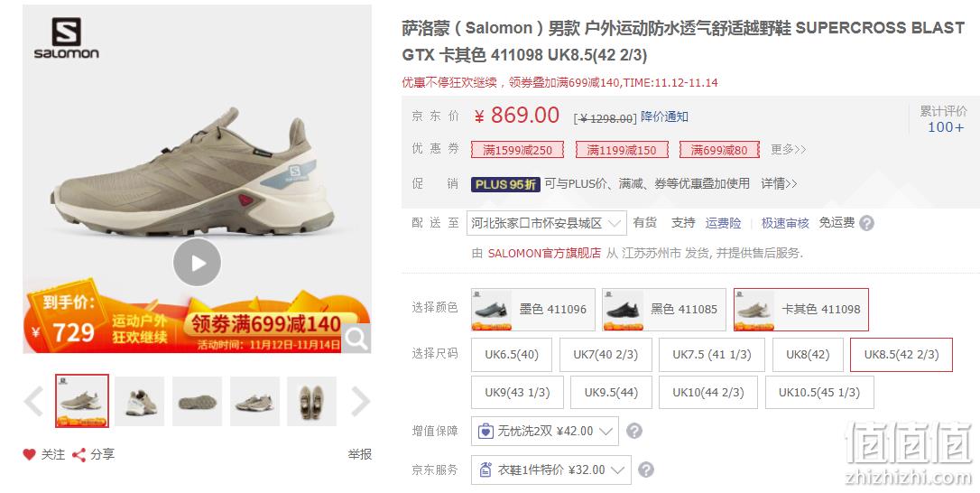
Task: Claim the 满699减80 coupon
Action: coord(719,150)
